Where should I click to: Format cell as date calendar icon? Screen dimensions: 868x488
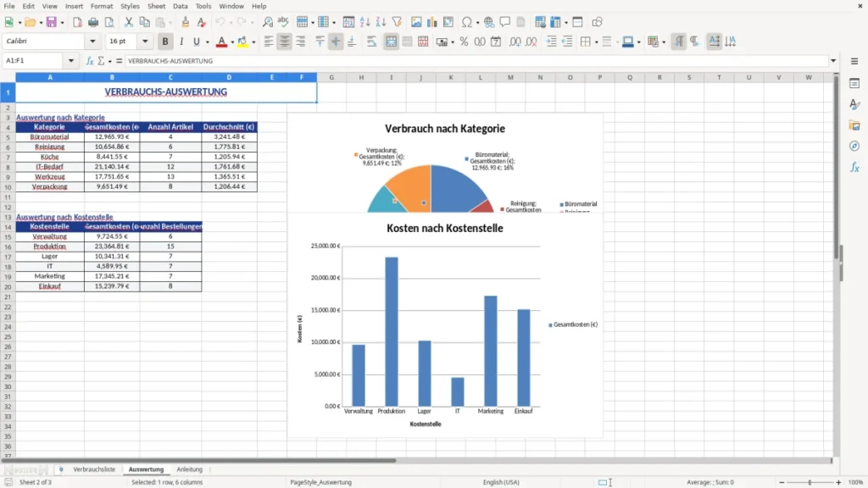496,42
